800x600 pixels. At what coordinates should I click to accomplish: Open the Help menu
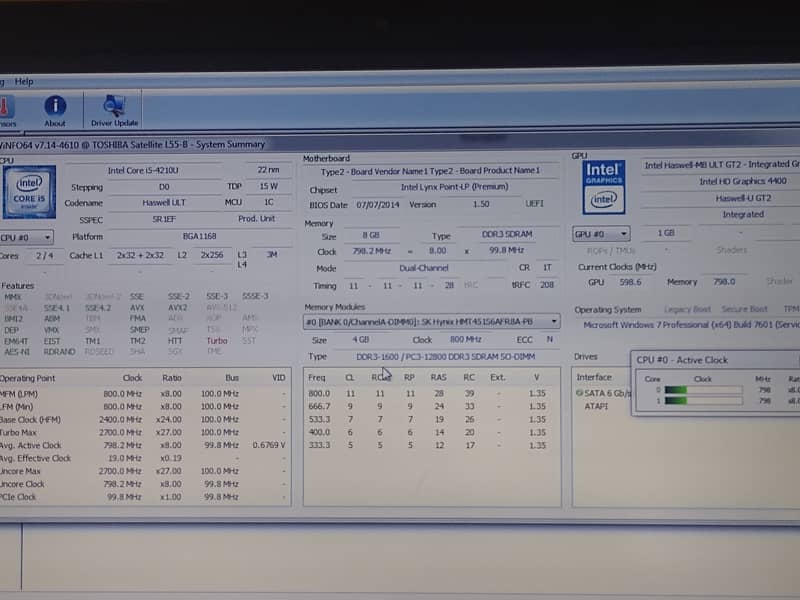[24, 81]
